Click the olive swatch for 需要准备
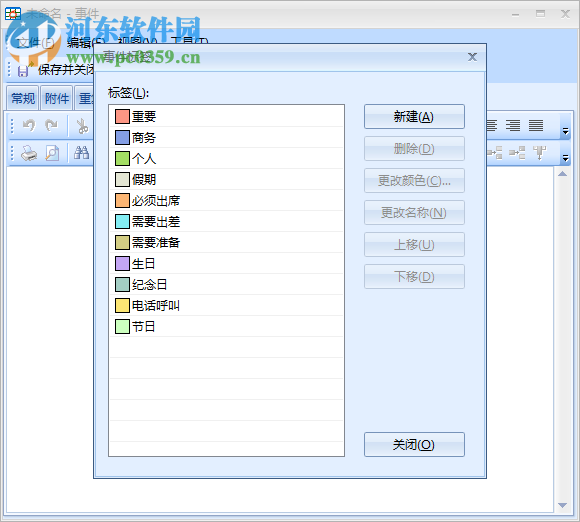The height and width of the screenshot is (522, 580). coord(122,243)
